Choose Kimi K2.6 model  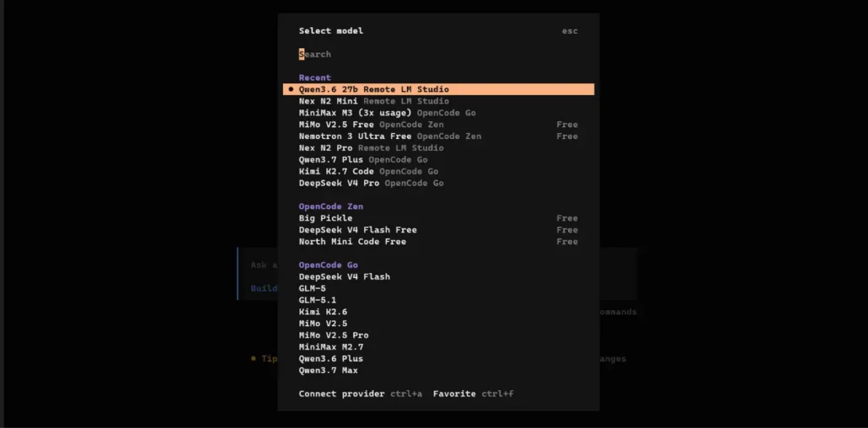438,312
